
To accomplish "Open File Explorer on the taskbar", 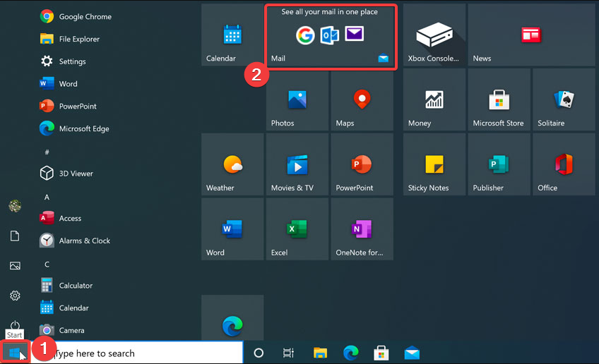I will (x=320, y=353).
